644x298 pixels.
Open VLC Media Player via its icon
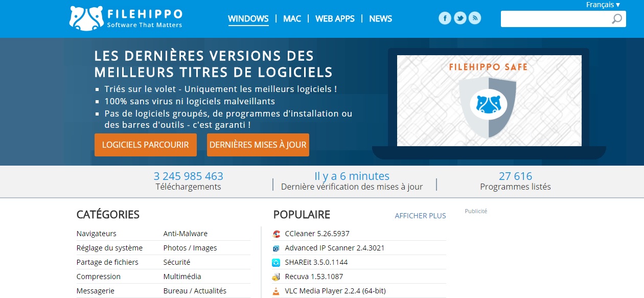click(x=276, y=290)
